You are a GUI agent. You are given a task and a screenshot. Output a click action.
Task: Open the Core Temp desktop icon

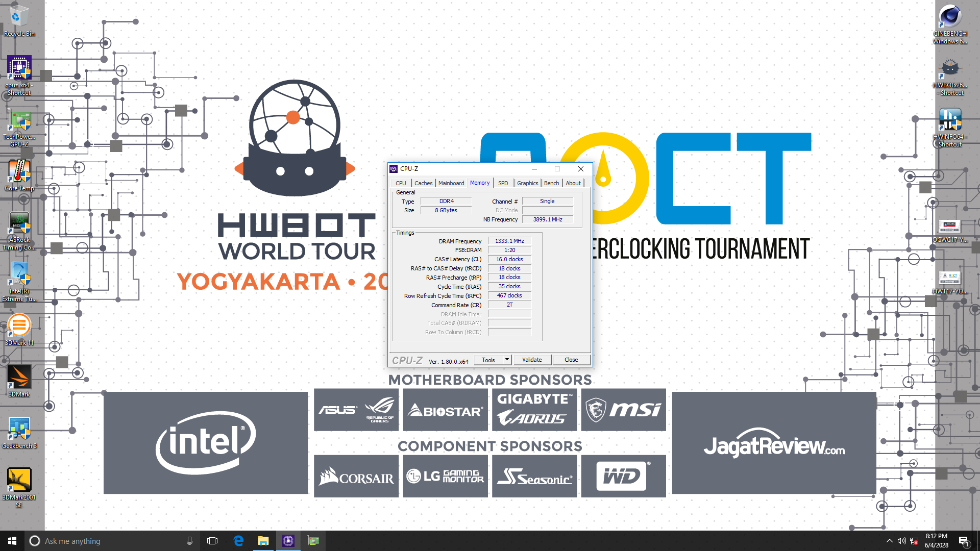[19, 176]
